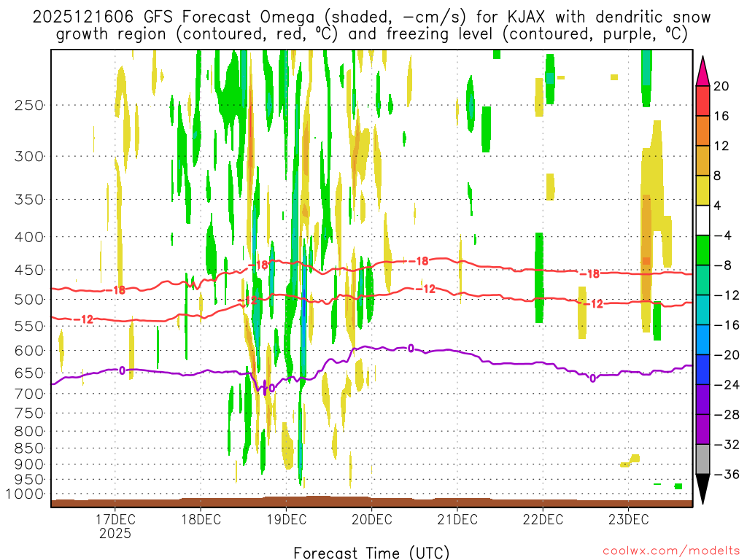Click the 17DEC 2025 time axis label
Image resolution: width=747 pixels, height=560 pixels.
(115, 526)
